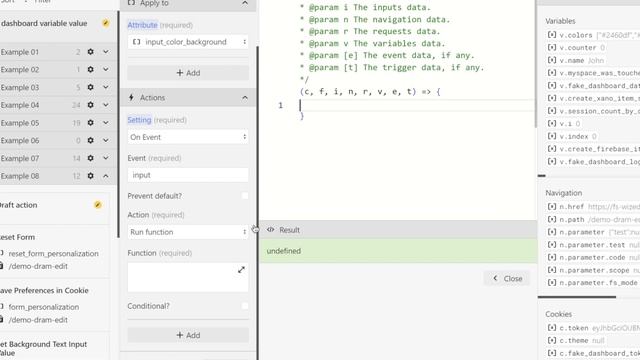
Task: Click the c.theme cookie icon
Action: tap(551, 340)
